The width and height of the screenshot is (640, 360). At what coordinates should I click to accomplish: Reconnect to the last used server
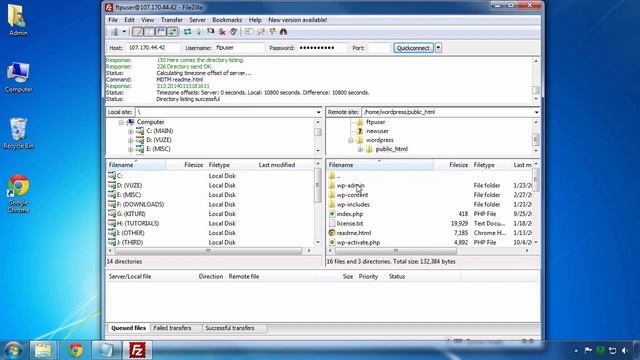(233, 32)
